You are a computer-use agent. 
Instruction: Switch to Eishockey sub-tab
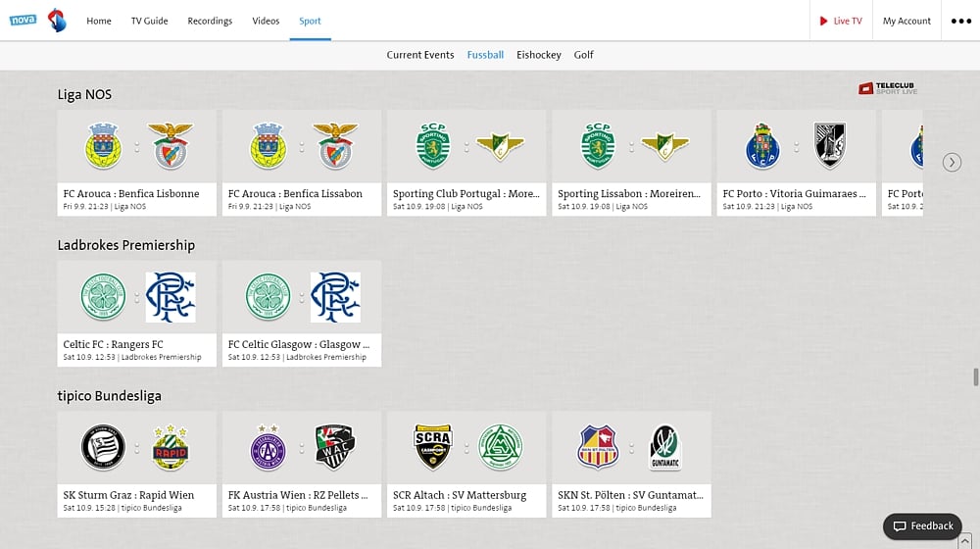[x=539, y=55]
